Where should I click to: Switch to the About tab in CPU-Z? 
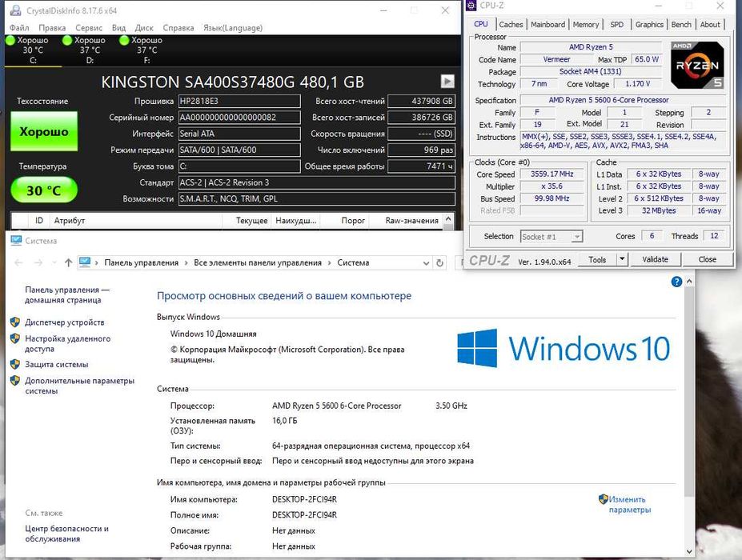click(x=710, y=24)
